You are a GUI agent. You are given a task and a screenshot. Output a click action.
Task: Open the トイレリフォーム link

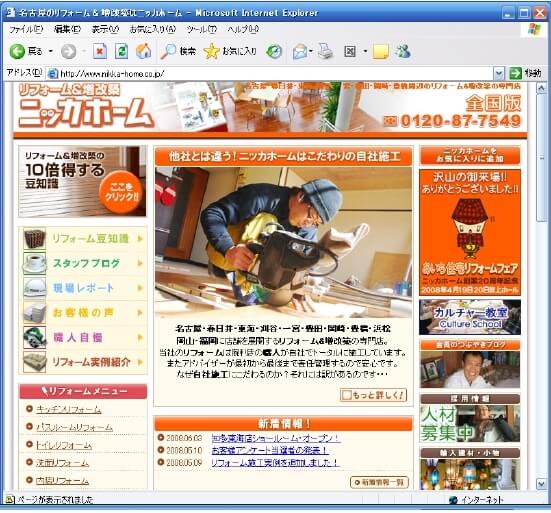point(64,445)
